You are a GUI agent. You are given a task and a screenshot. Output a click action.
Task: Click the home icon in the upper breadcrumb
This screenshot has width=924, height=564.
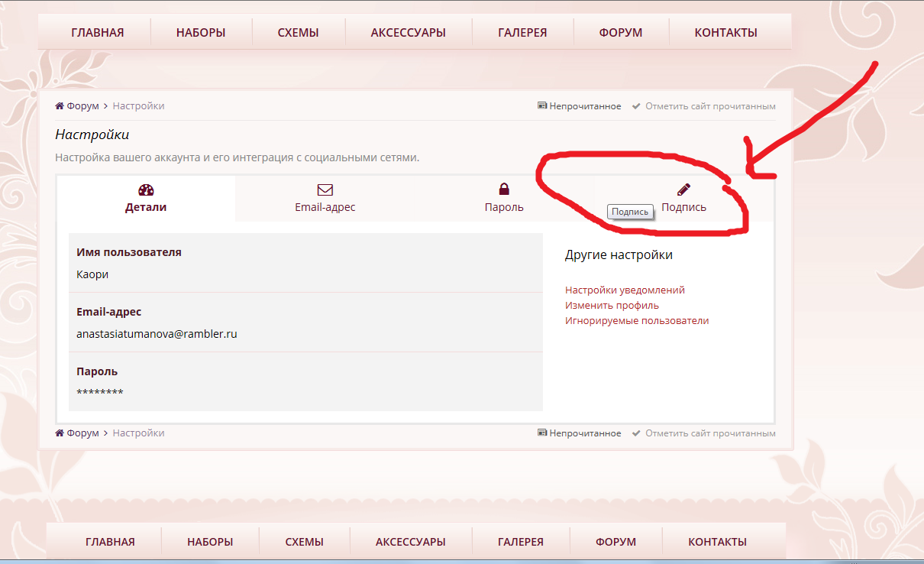pos(60,106)
